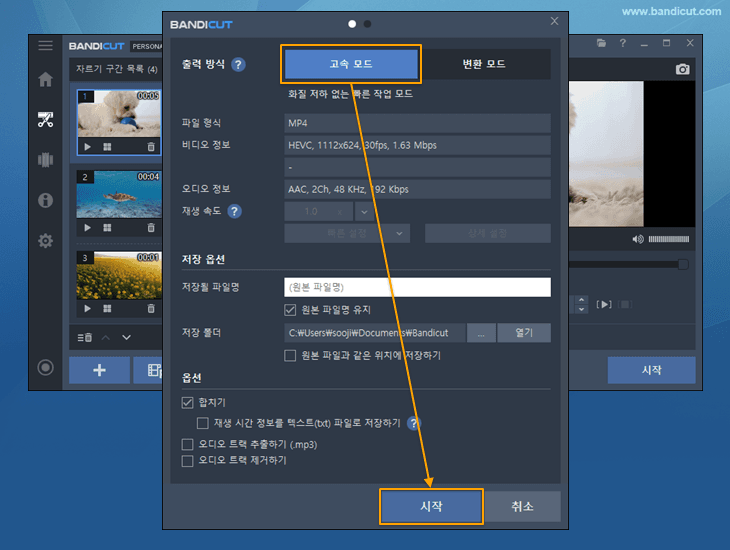Play segment 3 flower field clip
The height and width of the screenshot is (550, 730).
(x=88, y=308)
